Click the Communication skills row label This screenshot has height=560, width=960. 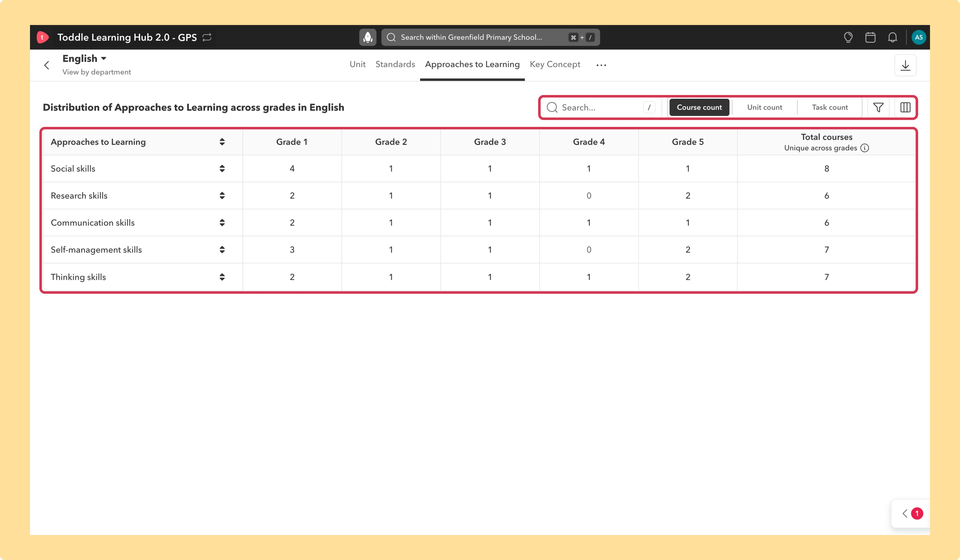coord(92,222)
